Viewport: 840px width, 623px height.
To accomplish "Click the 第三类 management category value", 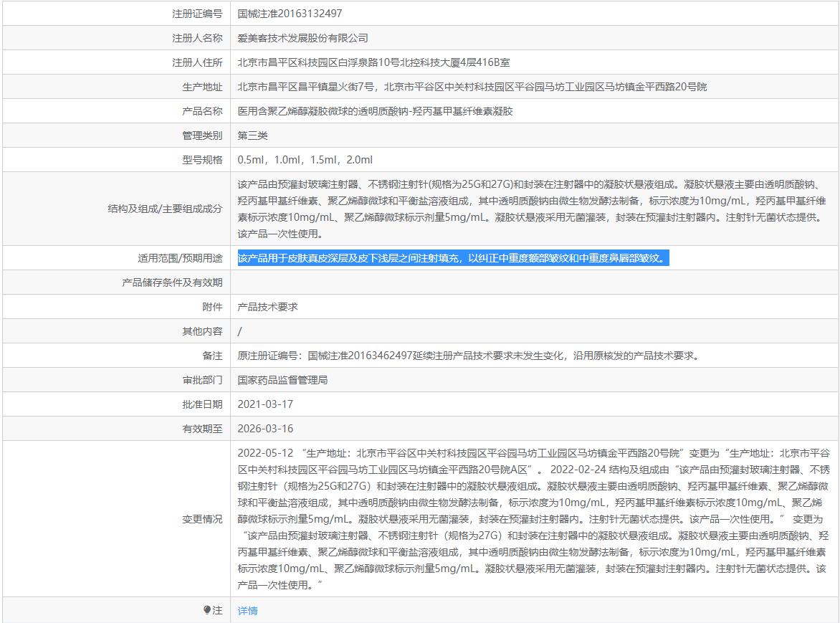I will [x=252, y=135].
